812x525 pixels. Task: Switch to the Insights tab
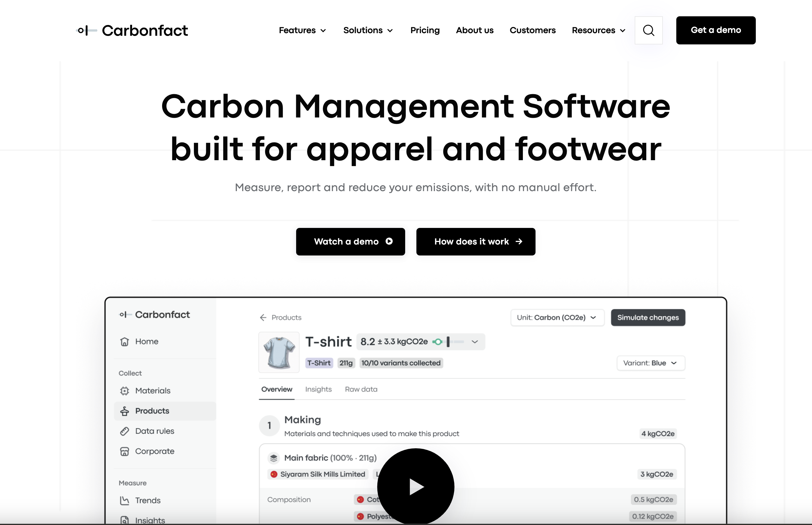tap(318, 390)
